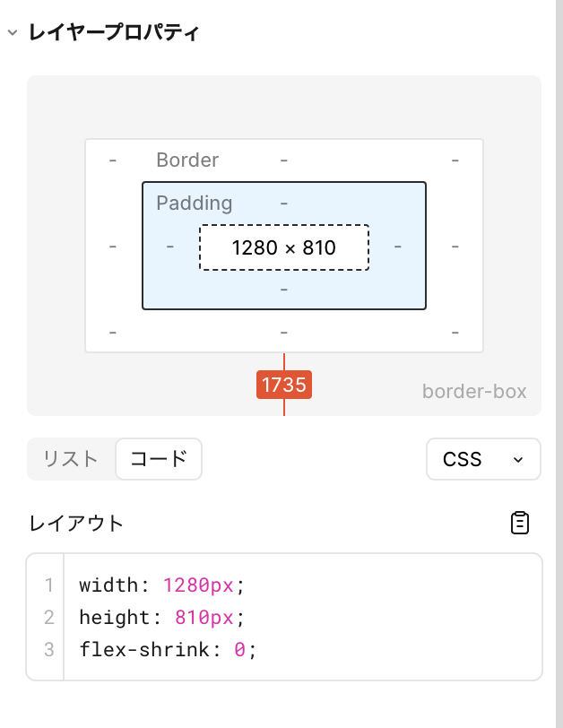Click the レイヤープロパティ panel title
This screenshot has width=563, height=728.
coord(114,33)
